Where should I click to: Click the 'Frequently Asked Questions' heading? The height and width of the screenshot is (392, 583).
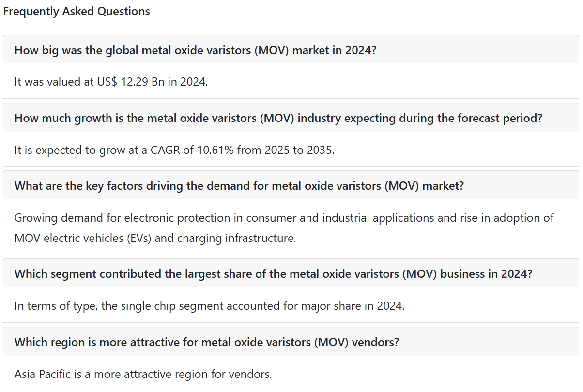pyautogui.click(x=77, y=11)
